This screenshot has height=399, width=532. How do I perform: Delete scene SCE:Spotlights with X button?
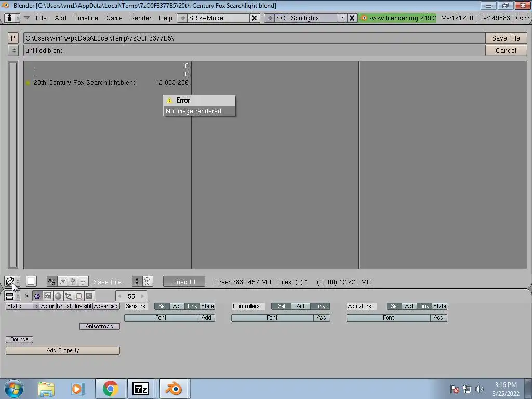click(352, 18)
